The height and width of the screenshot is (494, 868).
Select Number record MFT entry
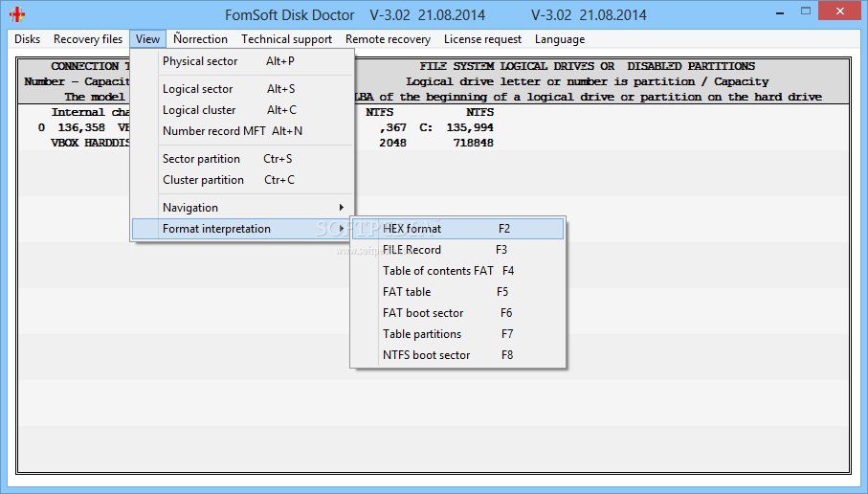click(242, 131)
